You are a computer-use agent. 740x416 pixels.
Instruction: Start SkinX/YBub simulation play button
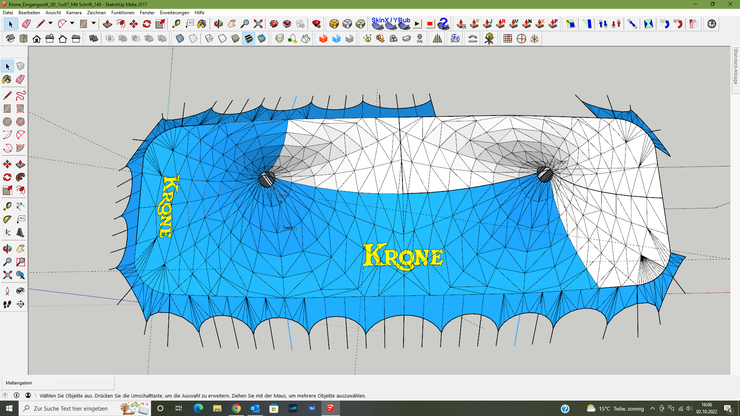click(x=418, y=24)
